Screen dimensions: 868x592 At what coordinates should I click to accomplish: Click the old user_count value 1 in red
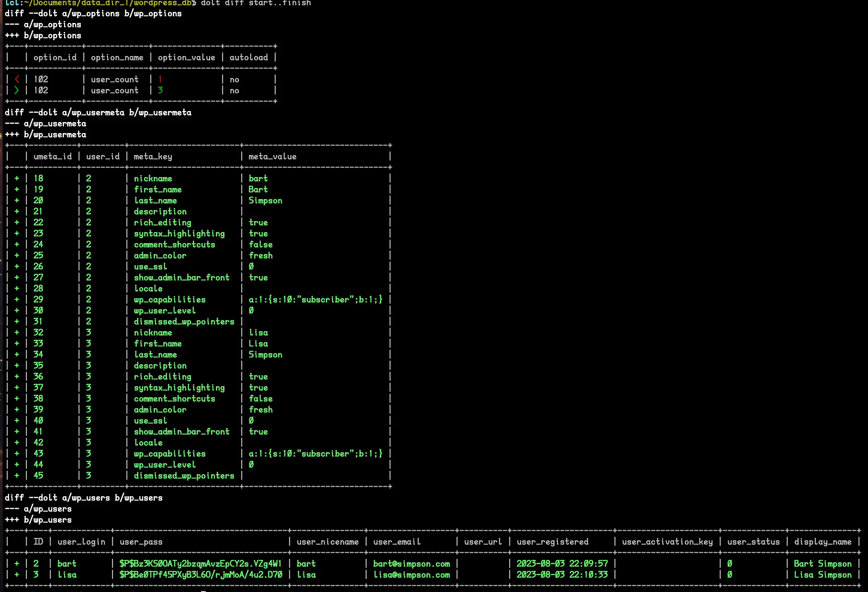[160, 79]
